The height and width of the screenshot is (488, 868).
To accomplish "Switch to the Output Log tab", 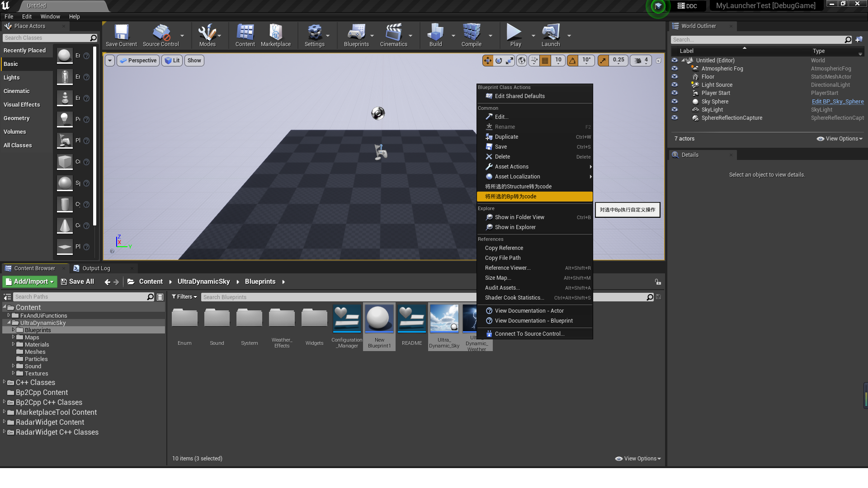I will 96,268.
